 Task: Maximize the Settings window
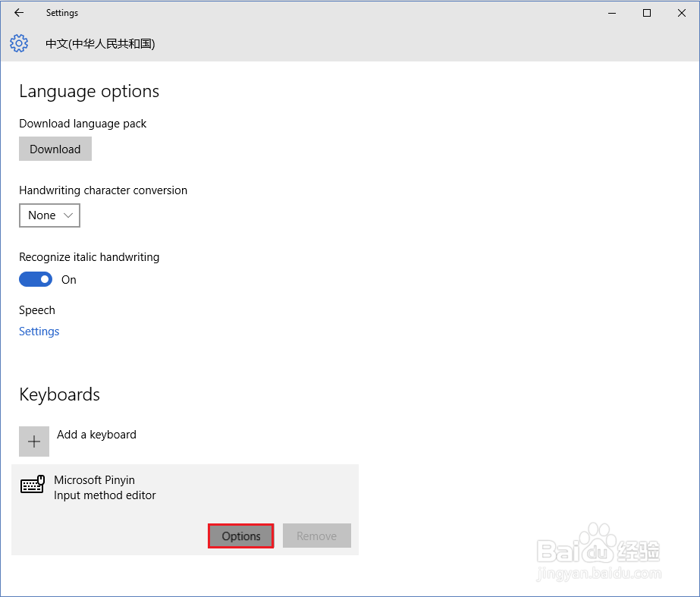pyautogui.click(x=646, y=13)
